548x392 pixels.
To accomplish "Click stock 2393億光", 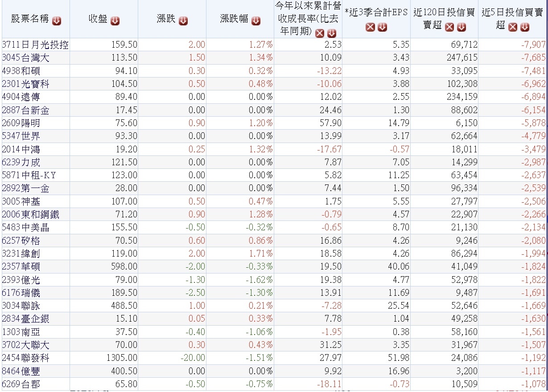I will (21, 280).
